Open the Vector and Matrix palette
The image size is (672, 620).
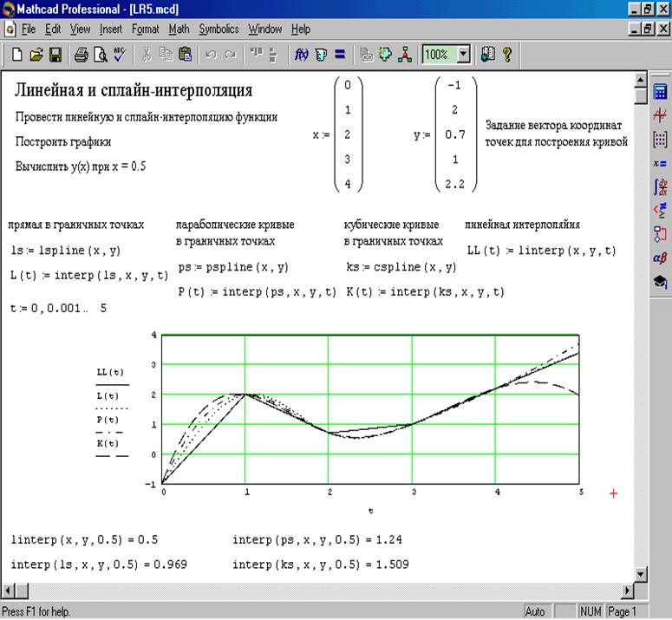tap(660, 139)
